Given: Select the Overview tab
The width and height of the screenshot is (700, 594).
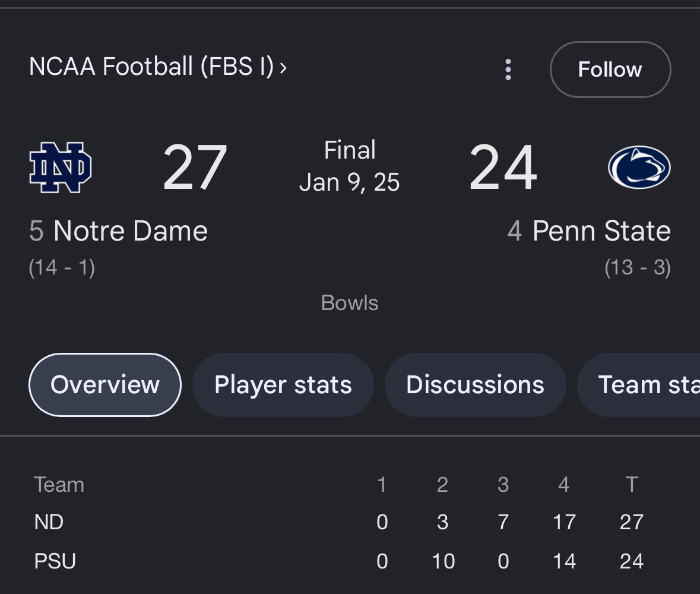Looking at the screenshot, I should pyautogui.click(x=104, y=385).
